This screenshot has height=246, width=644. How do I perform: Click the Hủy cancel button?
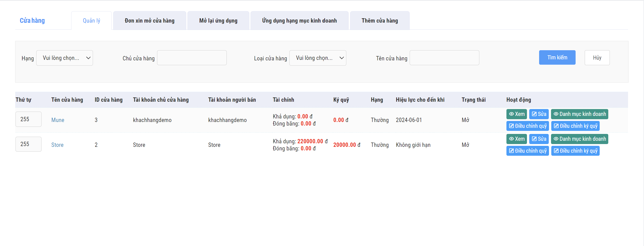tap(597, 58)
